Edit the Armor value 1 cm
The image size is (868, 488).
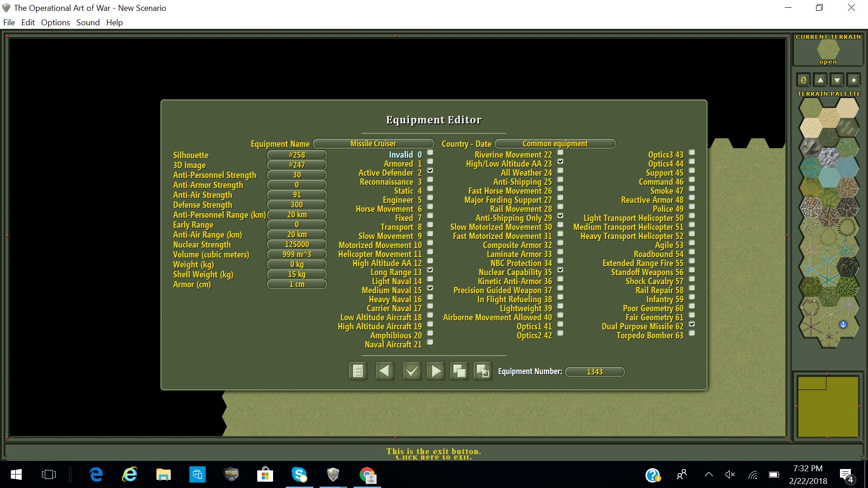click(x=297, y=284)
